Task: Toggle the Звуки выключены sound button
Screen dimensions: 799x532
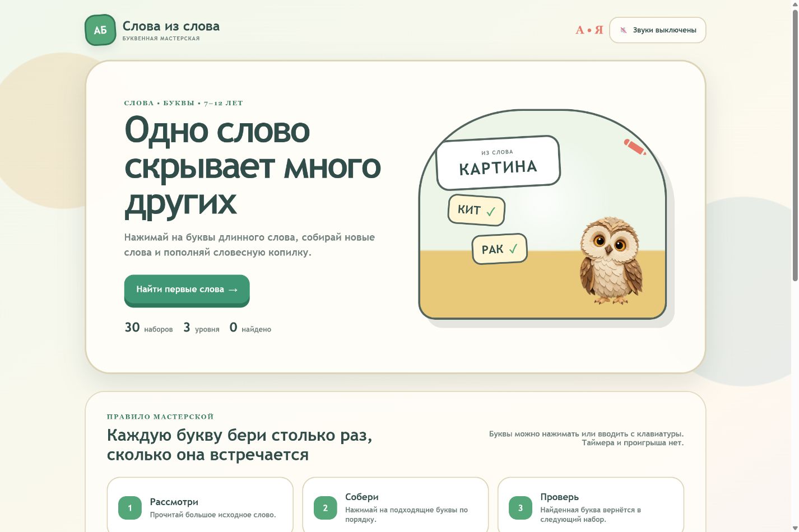Action: tap(657, 30)
